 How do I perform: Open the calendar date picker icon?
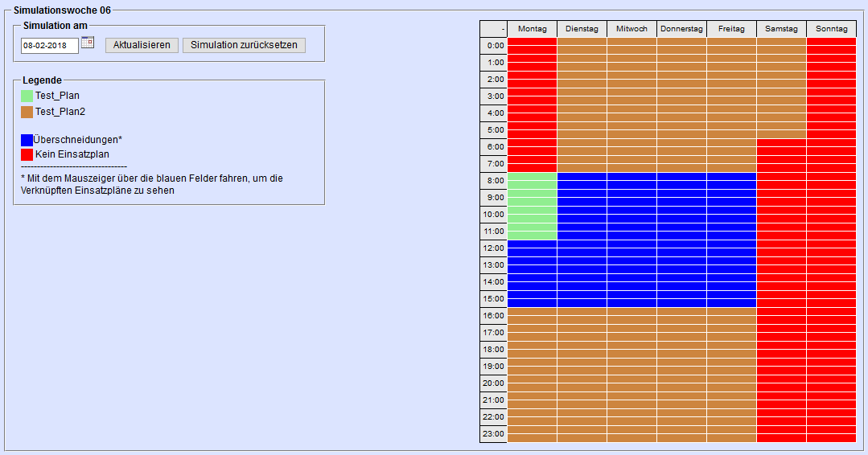88,43
